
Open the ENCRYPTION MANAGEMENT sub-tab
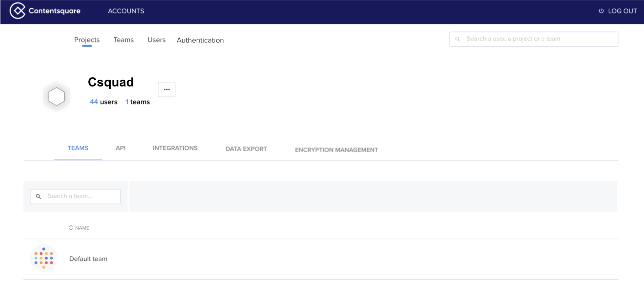pos(336,150)
